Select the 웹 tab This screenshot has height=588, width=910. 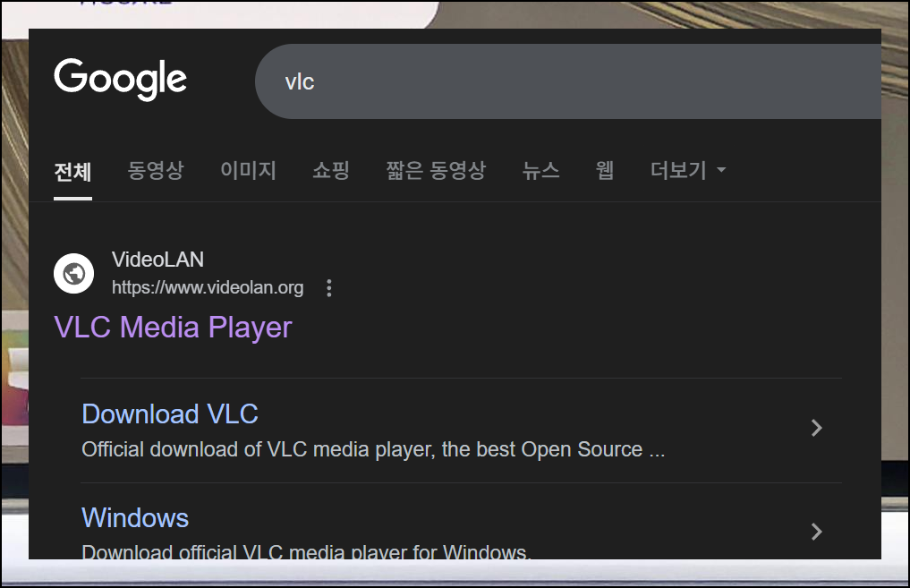click(605, 170)
